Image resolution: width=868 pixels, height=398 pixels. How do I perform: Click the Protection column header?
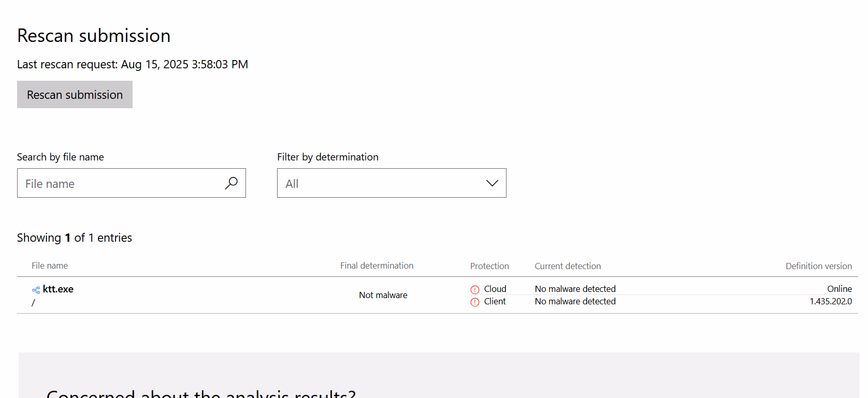pyautogui.click(x=489, y=266)
